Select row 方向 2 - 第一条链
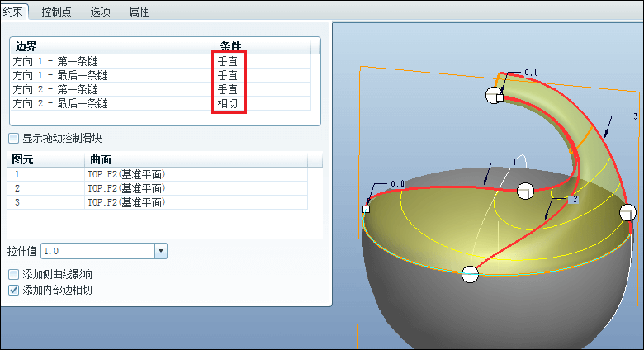The image size is (644, 350). 161,89
